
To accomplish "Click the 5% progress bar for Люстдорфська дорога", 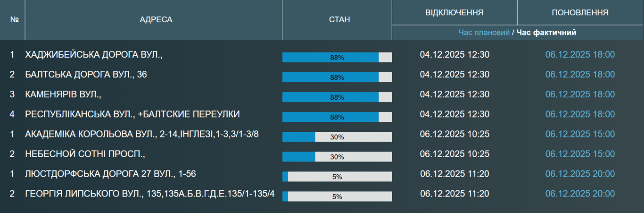I will tap(337, 177).
